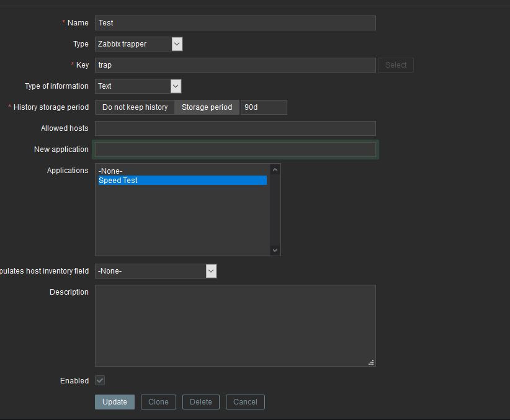The height and width of the screenshot is (420, 510).
Task: Open the host inventory field dropdown
Action: click(156, 271)
